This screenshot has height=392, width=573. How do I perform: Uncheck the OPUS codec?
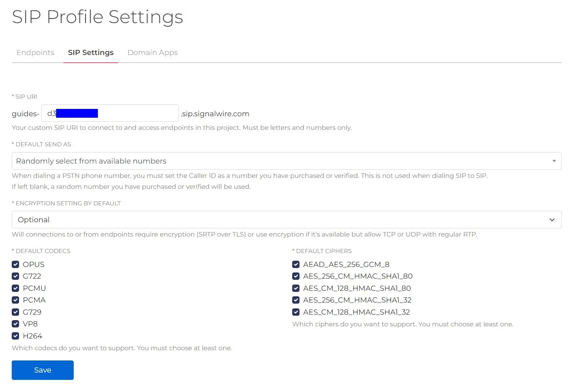[x=15, y=264]
